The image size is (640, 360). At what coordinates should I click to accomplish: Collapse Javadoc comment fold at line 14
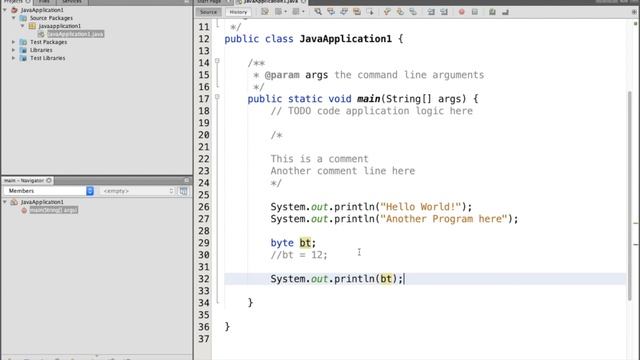click(x=217, y=61)
